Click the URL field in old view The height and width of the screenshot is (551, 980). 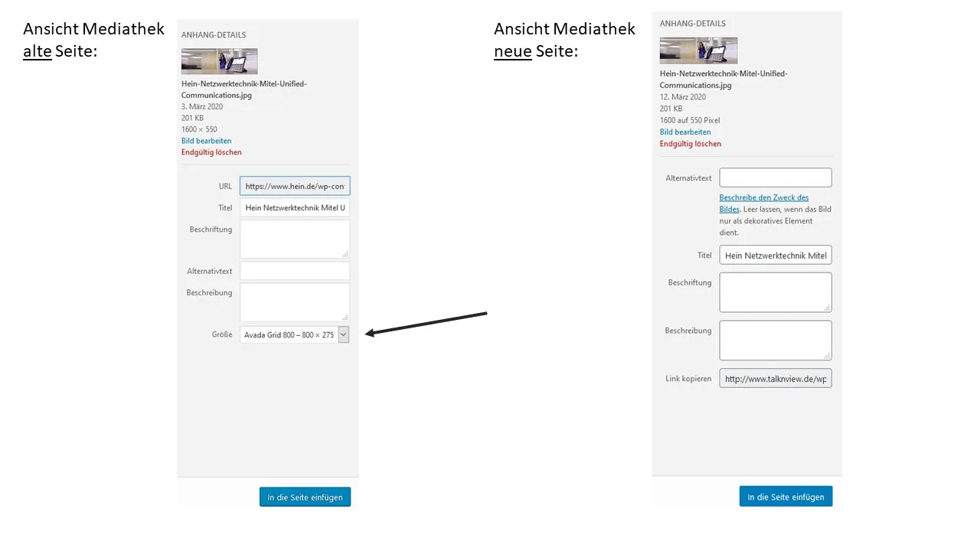tap(295, 186)
